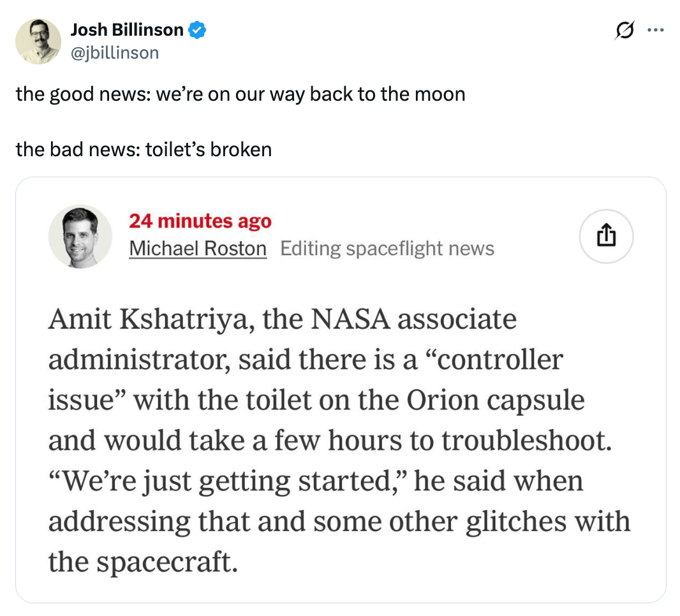Click the Josh Billinson display name
The width and height of the screenshot is (680, 616).
pos(128,29)
